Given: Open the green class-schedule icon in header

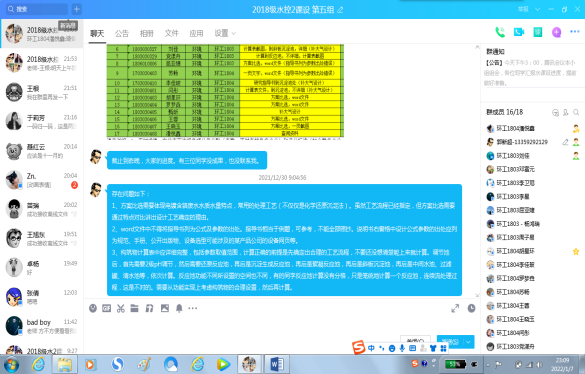Looking at the screenshot, I should [538, 32].
